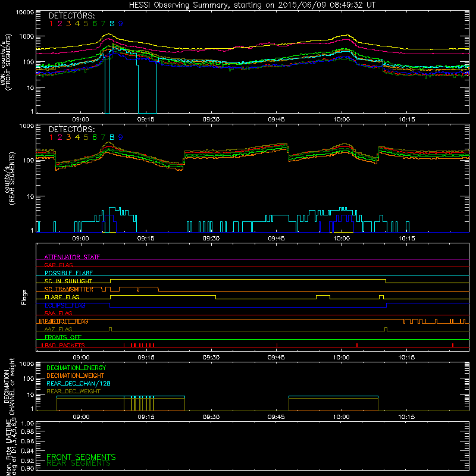Click the REAR_DEC_WEIGHT legend entry
Viewport: 476px width, 476px height.
(x=73, y=392)
